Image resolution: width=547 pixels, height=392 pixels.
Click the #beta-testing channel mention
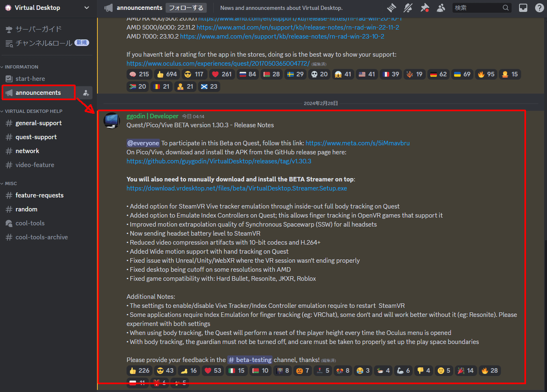(250, 360)
